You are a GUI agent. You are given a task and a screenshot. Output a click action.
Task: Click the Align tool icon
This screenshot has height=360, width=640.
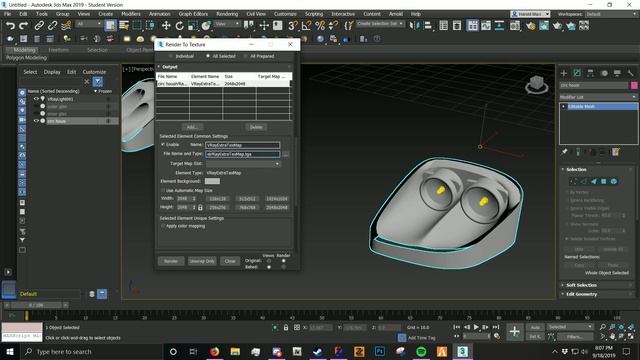(427, 26)
